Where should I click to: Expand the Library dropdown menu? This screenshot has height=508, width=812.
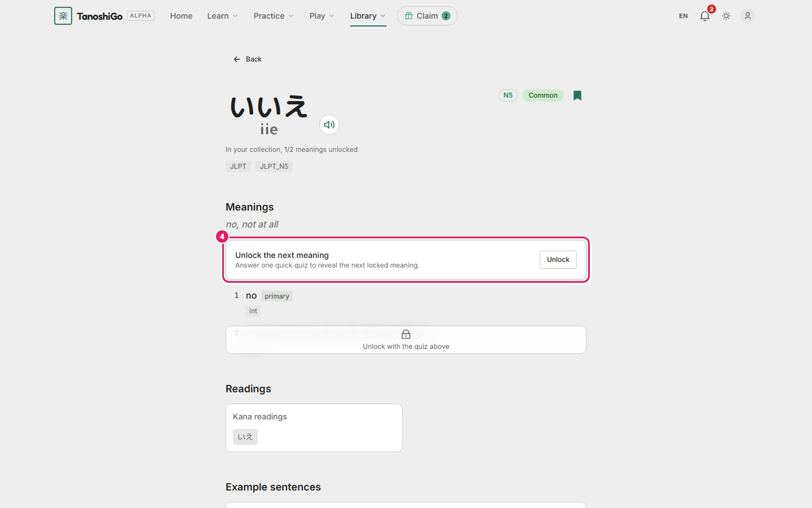(x=368, y=16)
